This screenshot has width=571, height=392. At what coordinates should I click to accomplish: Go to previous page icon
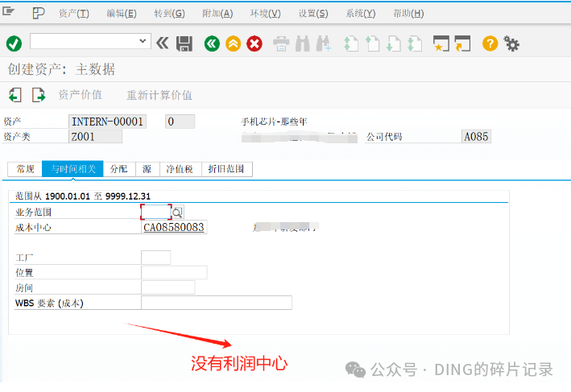coord(372,43)
